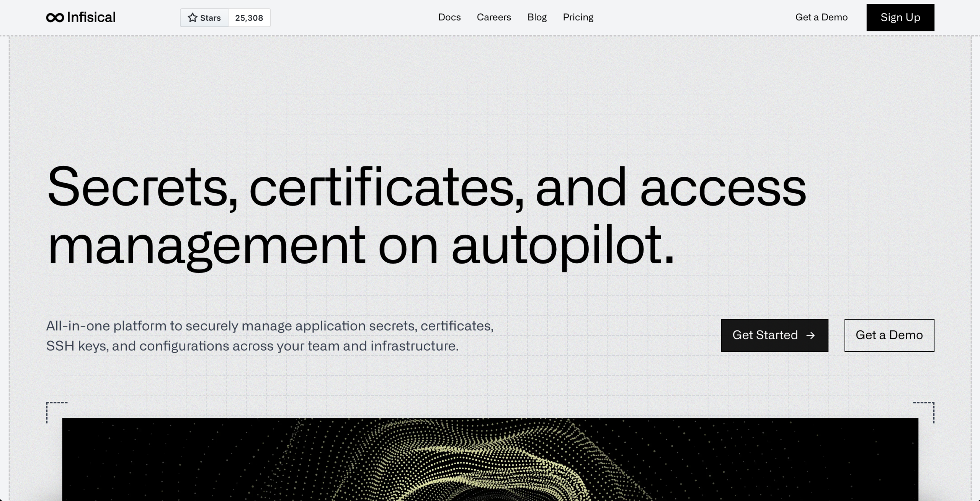The image size is (980, 501).
Task: Click the star icon in Stars button
Action: pyautogui.click(x=193, y=18)
